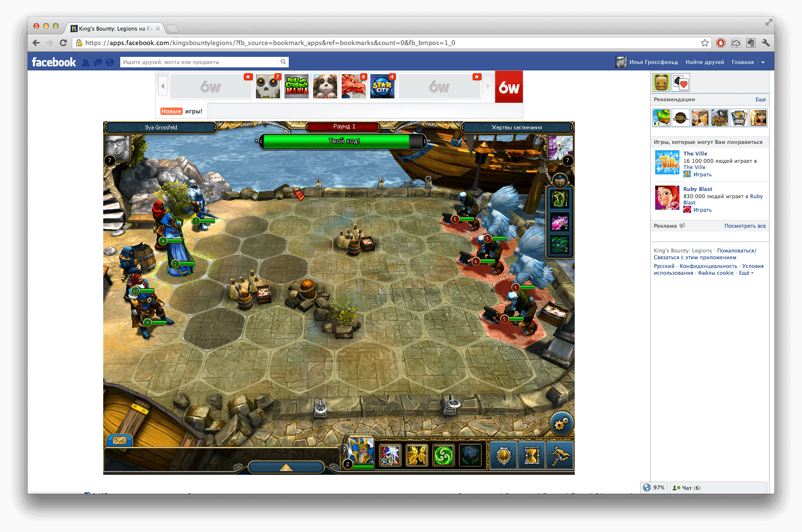Click The Ville game title link
This screenshot has height=532, width=802.
coord(695,154)
